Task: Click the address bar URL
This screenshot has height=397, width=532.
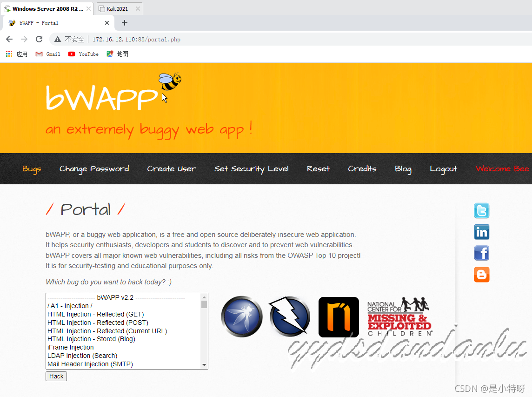Action: point(136,40)
